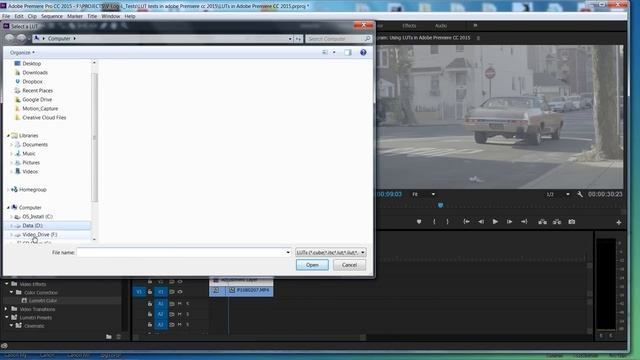Go back in the Select a LUT dialog
This screenshot has height=360, width=640.
click(x=10, y=38)
